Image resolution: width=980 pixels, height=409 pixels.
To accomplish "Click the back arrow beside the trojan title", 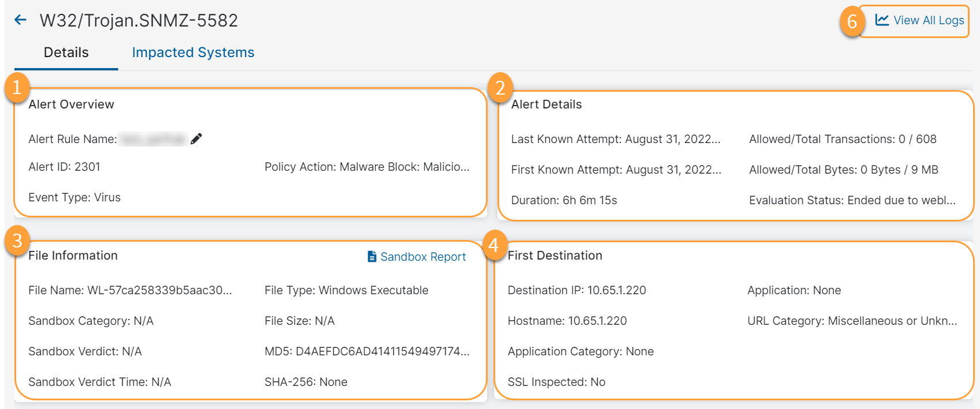I will [20, 19].
